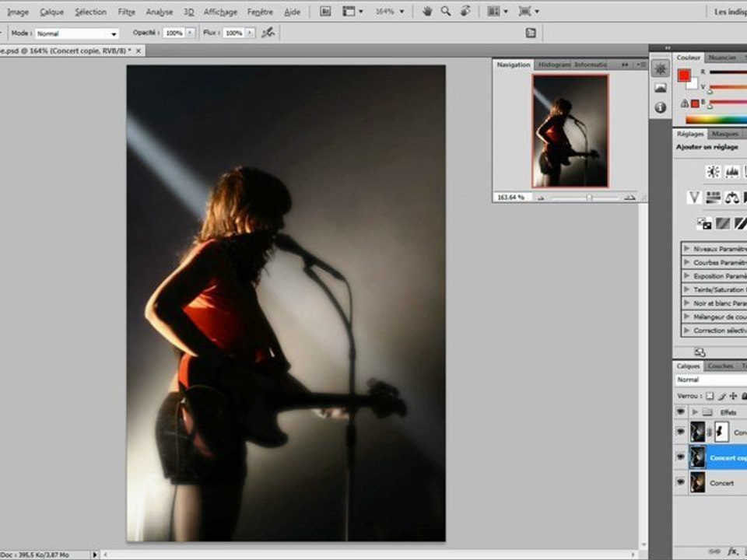The width and height of the screenshot is (747, 560).
Task: Toggle lock image pixels (brush icon)
Action: tap(722, 396)
